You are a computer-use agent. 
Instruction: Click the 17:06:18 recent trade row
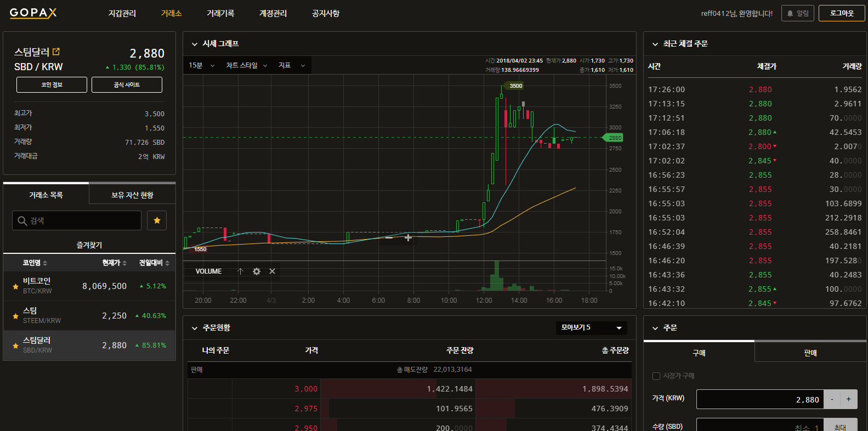755,132
